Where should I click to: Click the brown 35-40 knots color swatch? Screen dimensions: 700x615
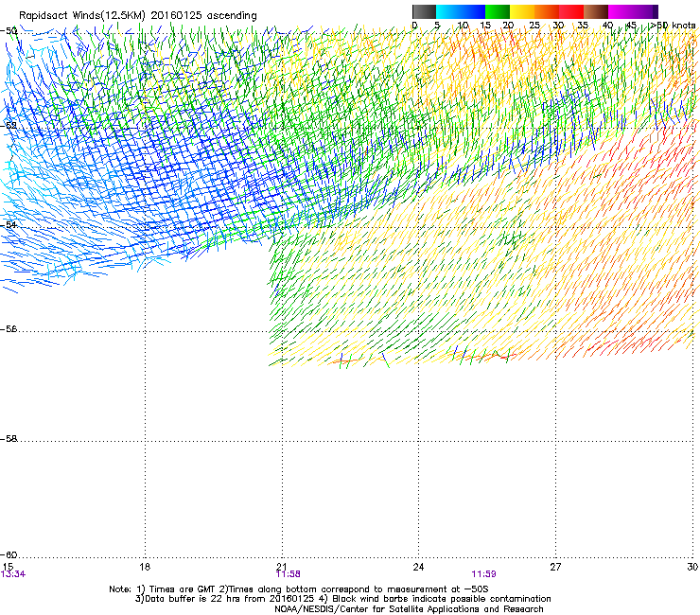(596, 11)
